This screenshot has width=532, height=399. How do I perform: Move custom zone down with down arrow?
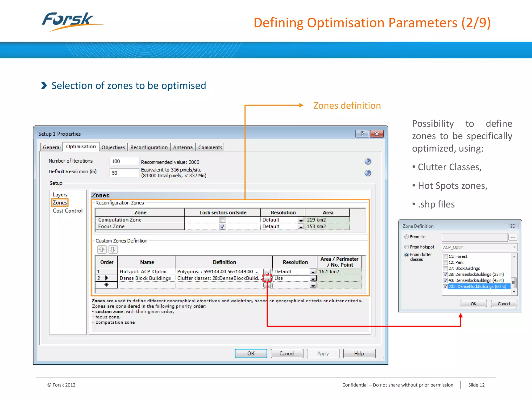click(113, 250)
